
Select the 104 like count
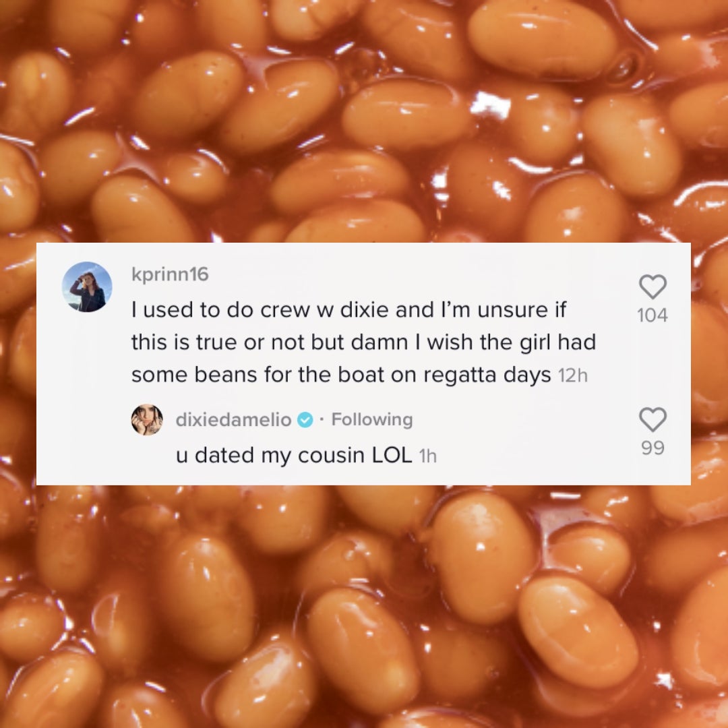653,315
